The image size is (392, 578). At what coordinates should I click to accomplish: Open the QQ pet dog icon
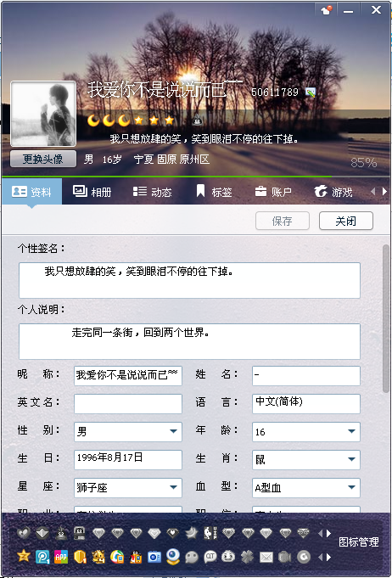(x=98, y=557)
